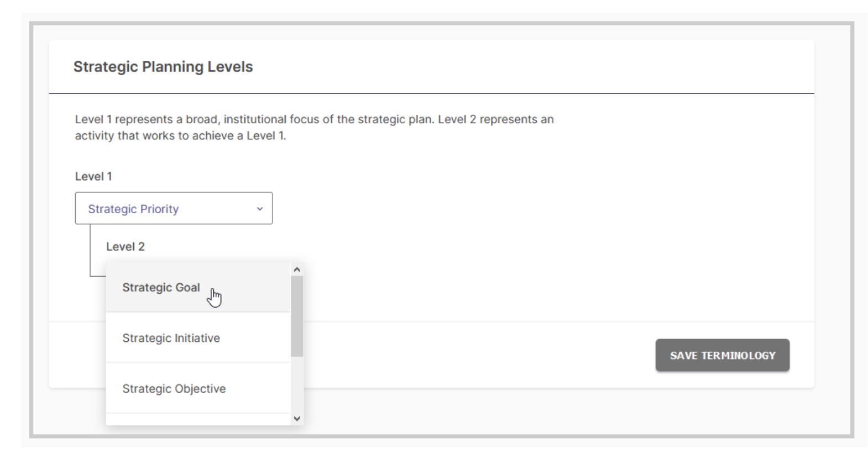Click the connector line between Level 1 and Level 2

[x=90, y=250]
